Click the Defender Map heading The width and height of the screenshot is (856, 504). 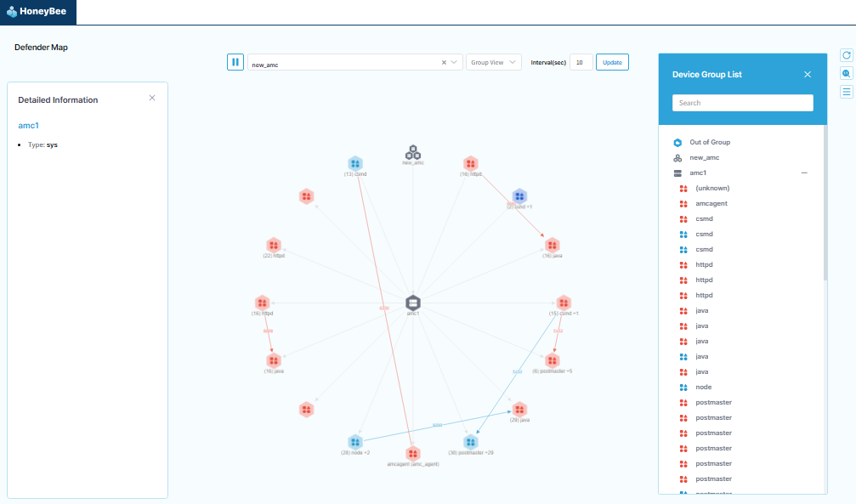pos(41,47)
